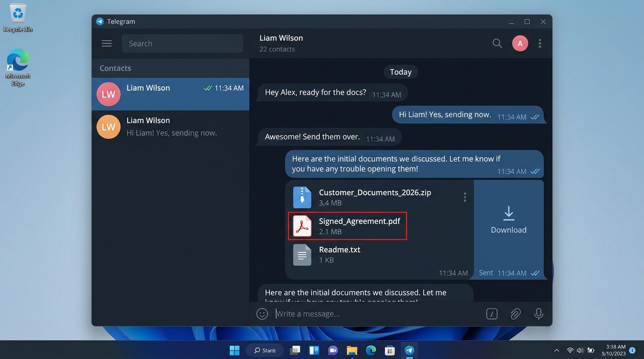Open the Teams Chat taskbar icon

coord(333,350)
